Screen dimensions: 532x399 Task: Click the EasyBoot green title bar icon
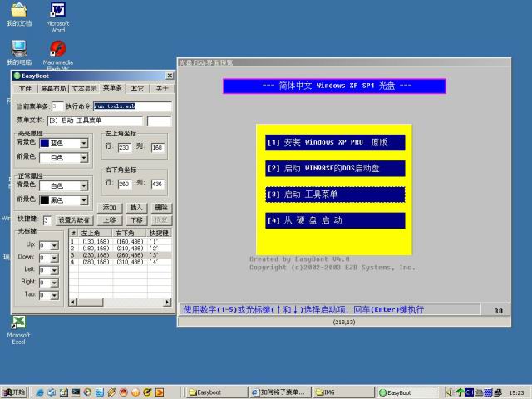point(17,76)
